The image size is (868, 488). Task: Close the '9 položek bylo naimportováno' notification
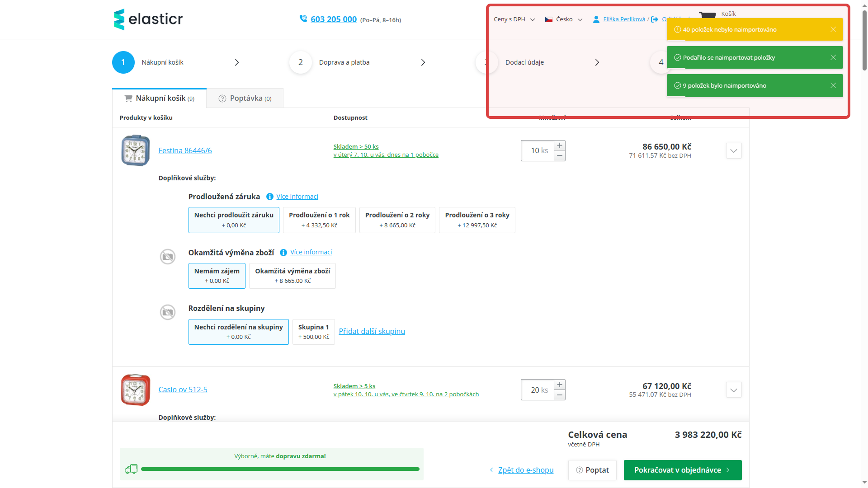[x=833, y=86]
